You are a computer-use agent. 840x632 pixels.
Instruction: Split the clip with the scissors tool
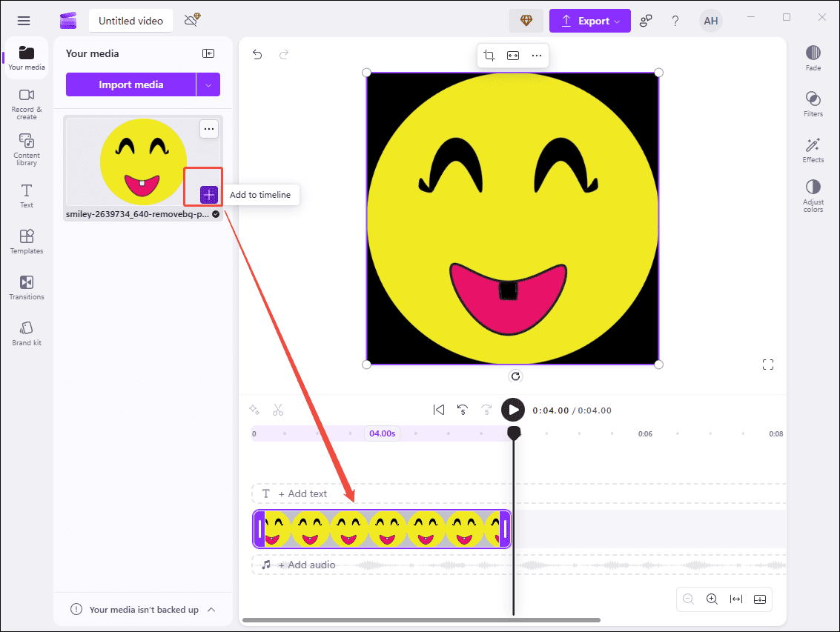(278, 410)
